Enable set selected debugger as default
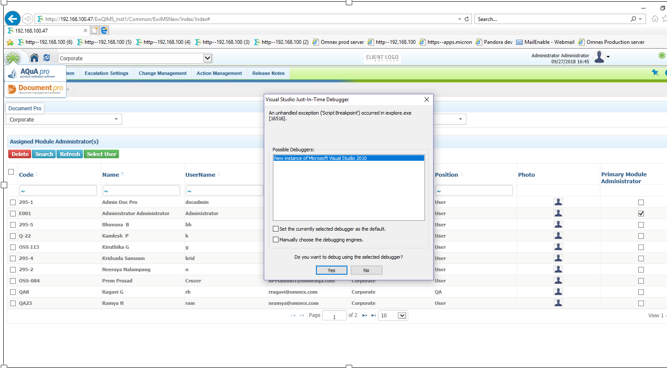The width and height of the screenshot is (667, 368). [x=276, y=229]
